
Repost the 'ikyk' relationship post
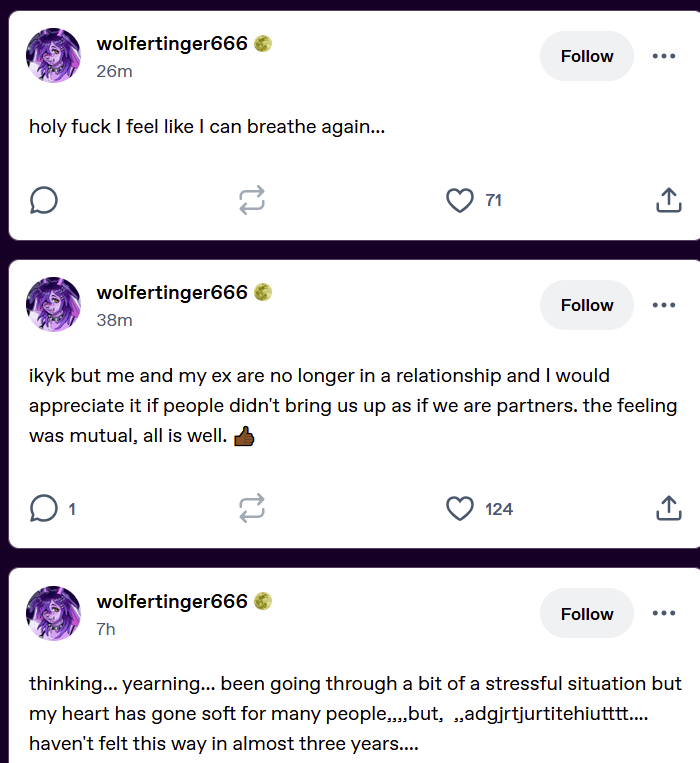click(x=252, y=509)
